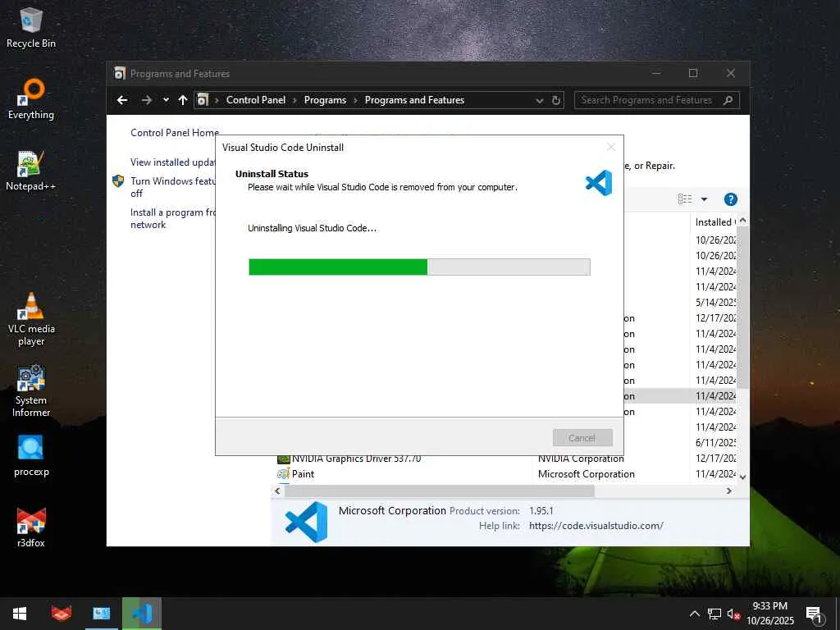Open Turn Windows features on or off
This screenshot has height=630, width=840.
tap(172, 187)
